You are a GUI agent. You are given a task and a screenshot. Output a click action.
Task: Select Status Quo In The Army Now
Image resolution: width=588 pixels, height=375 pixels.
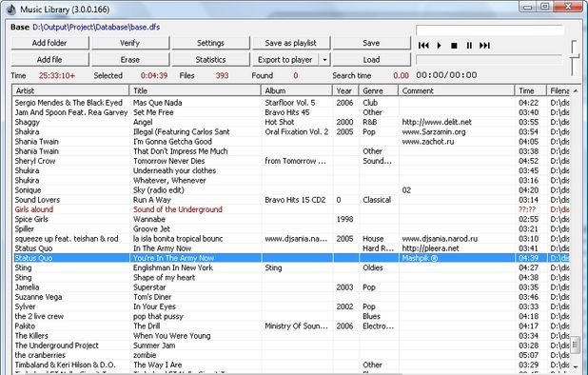291,248
